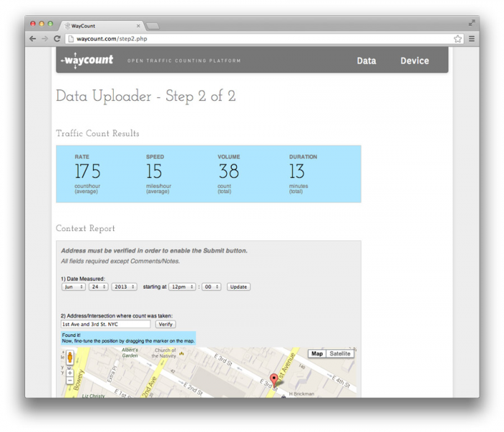Viewport: 504px width, 432px height.
Task: Click the browser back arrow
Action: pos(32,38)
